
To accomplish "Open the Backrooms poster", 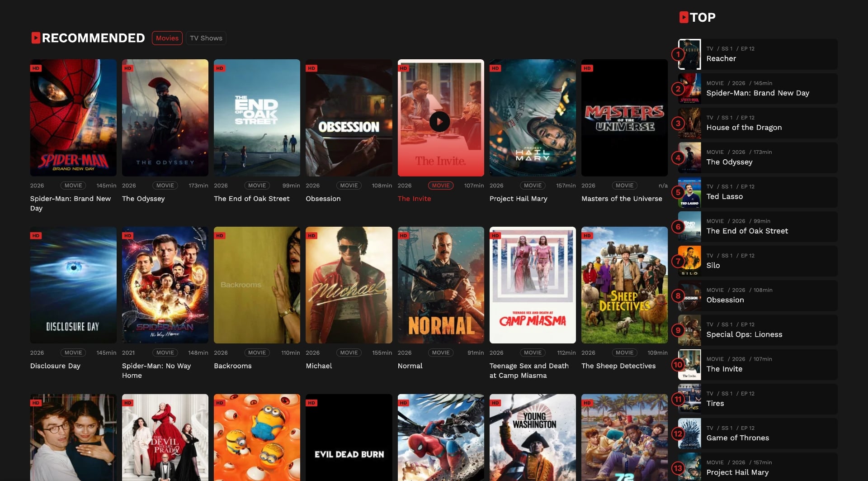I will [x=257, y=285].
